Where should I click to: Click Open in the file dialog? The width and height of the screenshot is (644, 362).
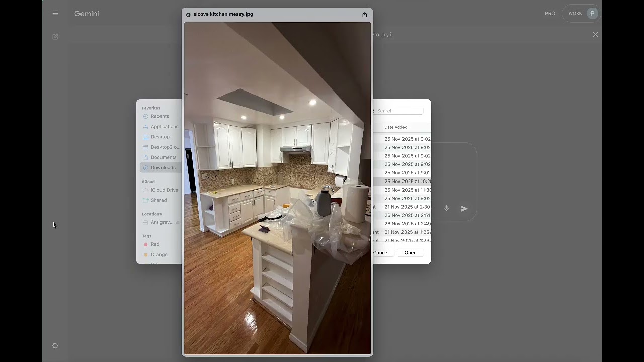coord(410,253)
